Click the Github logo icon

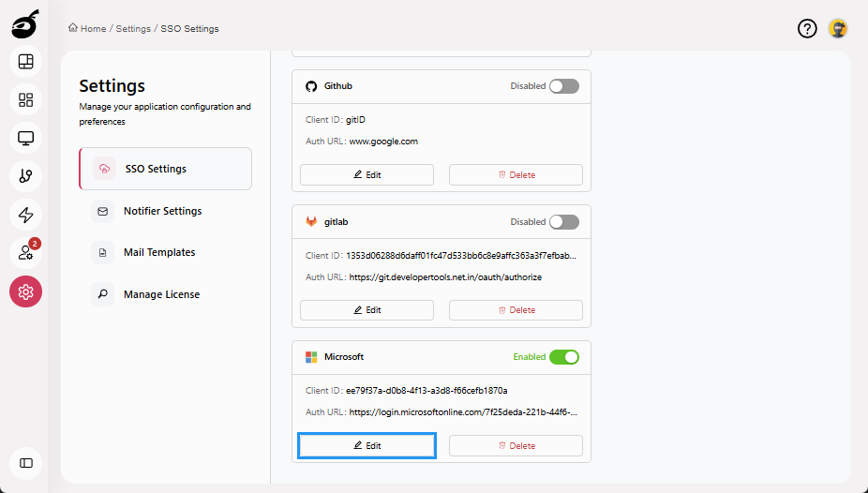311,86
